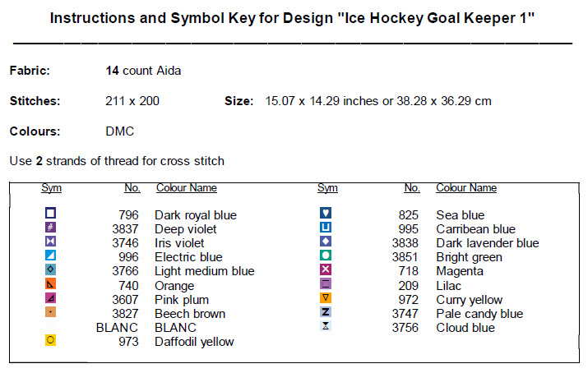
Task: Pick the Iris violet symbol icon
Action: pos(51,242)
